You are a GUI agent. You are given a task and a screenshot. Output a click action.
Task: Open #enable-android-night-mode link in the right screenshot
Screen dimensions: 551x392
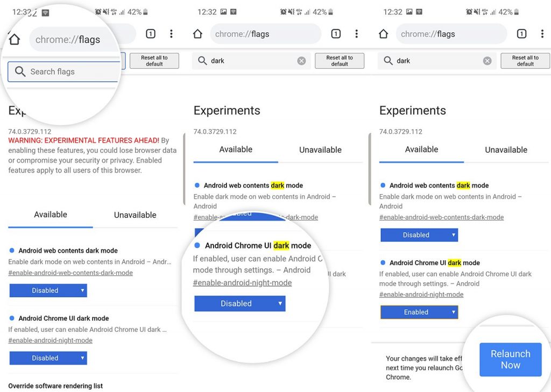(x=421, y=295)
